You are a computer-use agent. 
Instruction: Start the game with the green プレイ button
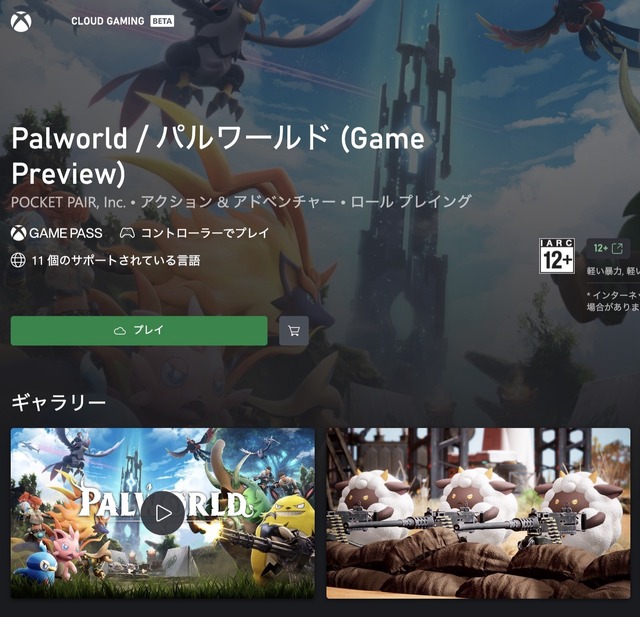pos(139,331)
